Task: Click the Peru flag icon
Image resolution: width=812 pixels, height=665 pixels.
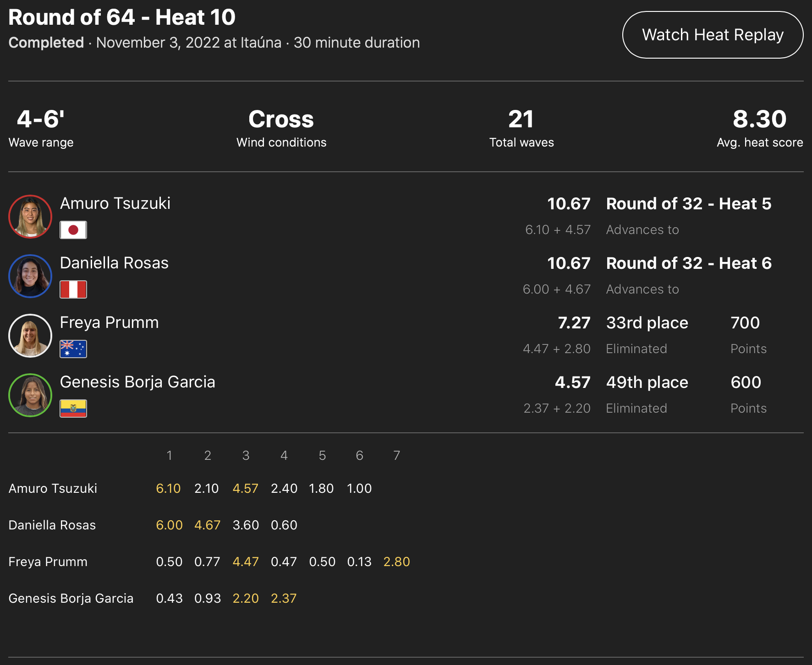Action: pyautogui.click(x=73, y=289)
